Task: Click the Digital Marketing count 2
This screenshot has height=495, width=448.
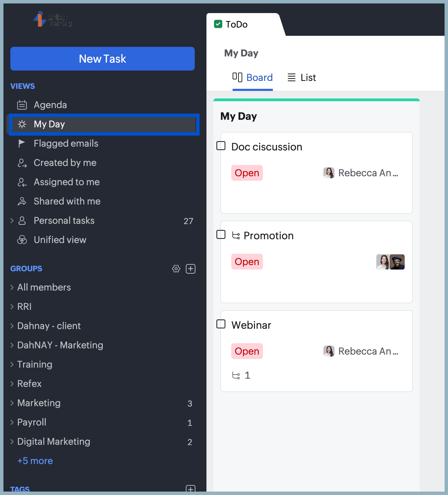Action: pyautogui.click(x=190, y=442)
